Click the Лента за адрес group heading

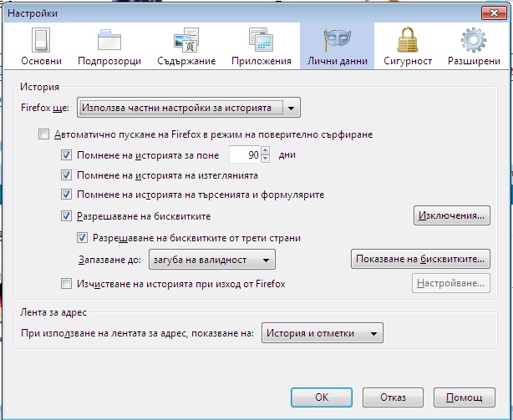click(53, 312)
